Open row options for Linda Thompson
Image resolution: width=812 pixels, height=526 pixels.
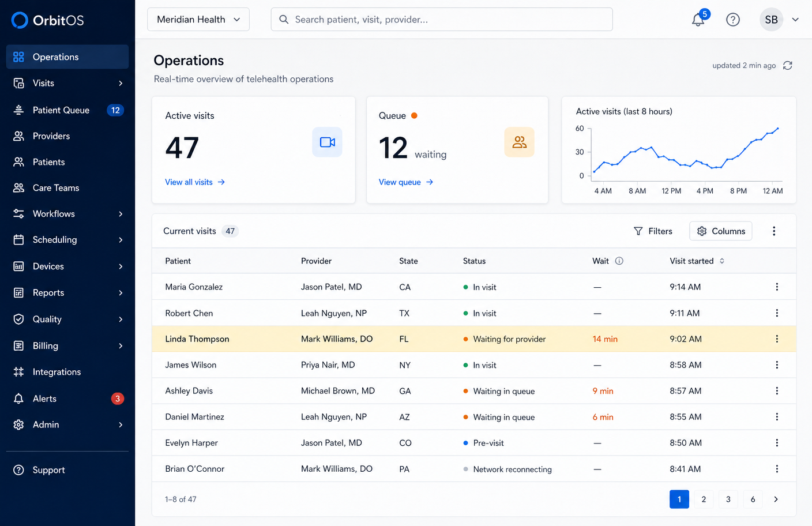click(x=777, y=339)
